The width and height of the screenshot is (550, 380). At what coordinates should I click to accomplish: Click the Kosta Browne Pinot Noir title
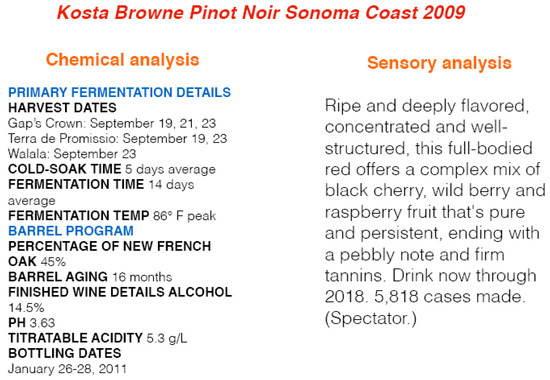pos(261,13)
